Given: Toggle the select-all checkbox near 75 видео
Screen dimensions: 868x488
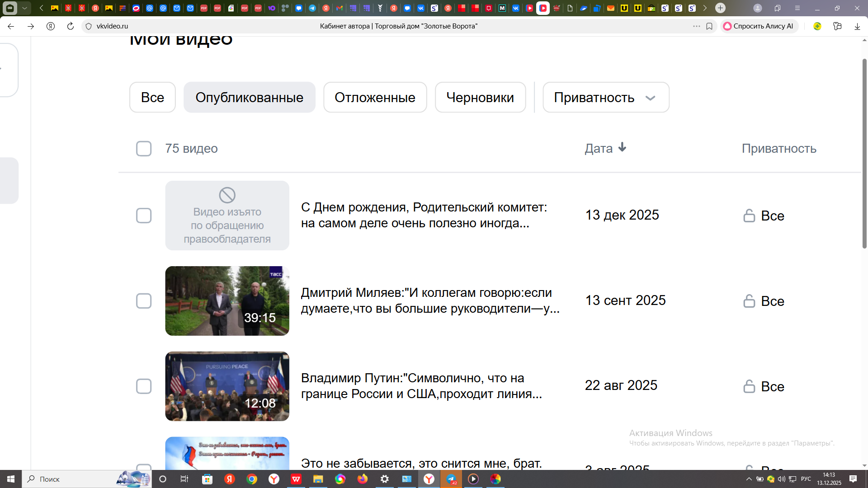Looking at the screenshot, I should pyautogui.click(x=144, y=149).
